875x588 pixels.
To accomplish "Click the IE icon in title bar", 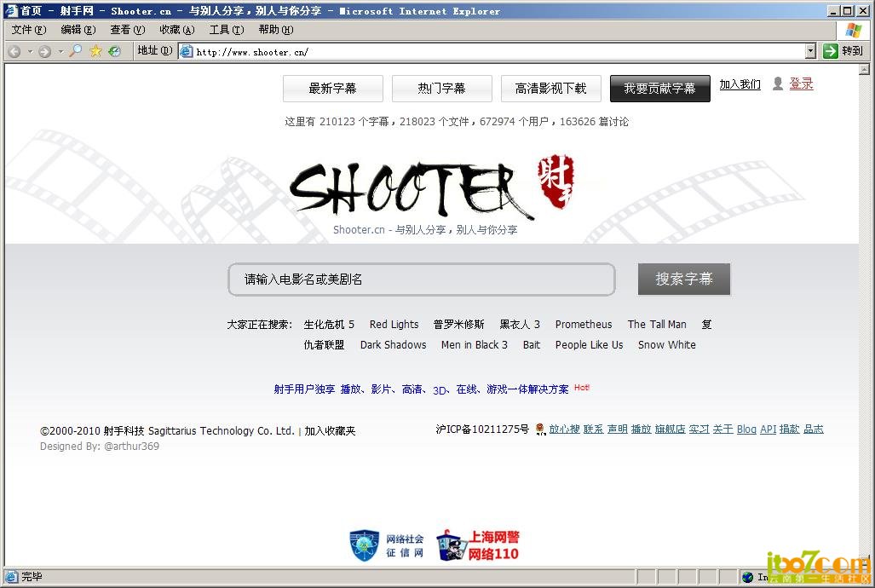I will tap(11, 10).
